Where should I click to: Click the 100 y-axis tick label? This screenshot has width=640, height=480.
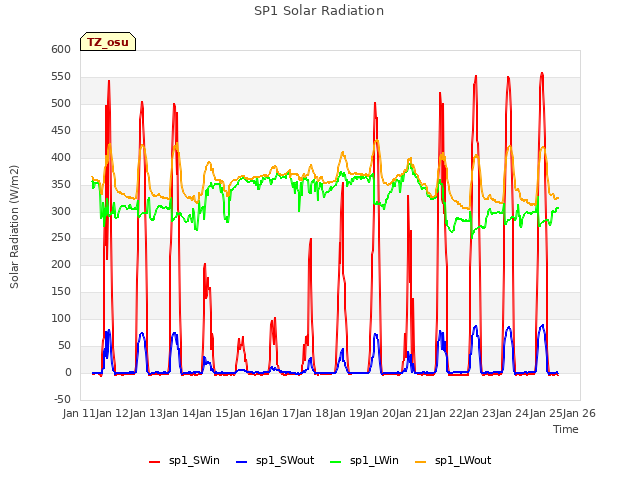click(x=61, y=318)
